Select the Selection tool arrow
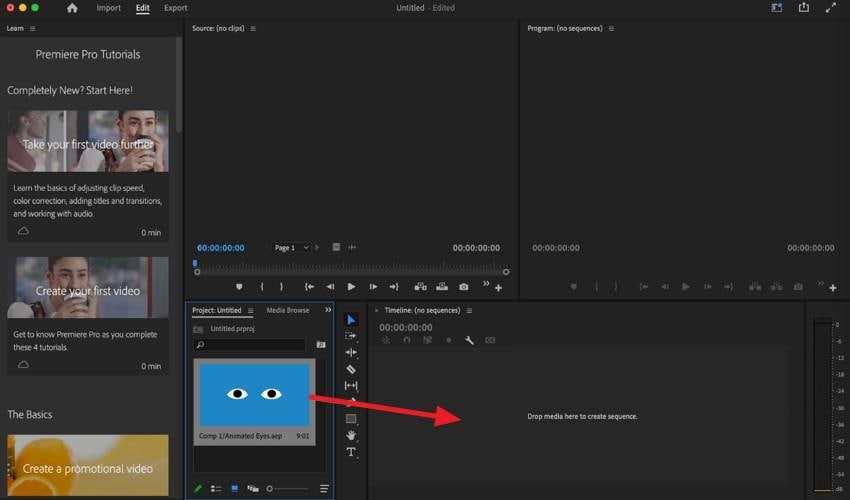 point(351,320)
